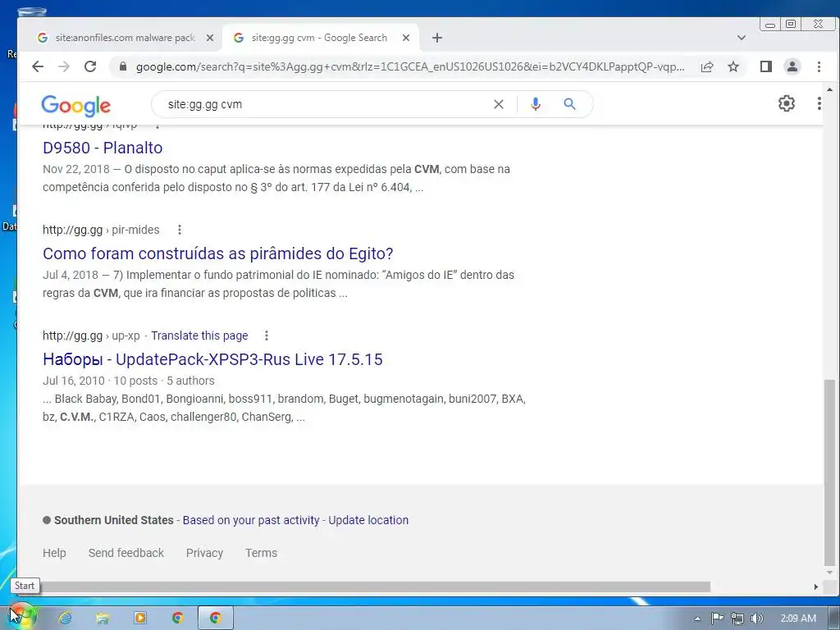
Task: Open Windows Media Player from taskbar
Action: (x=139, y=618)
